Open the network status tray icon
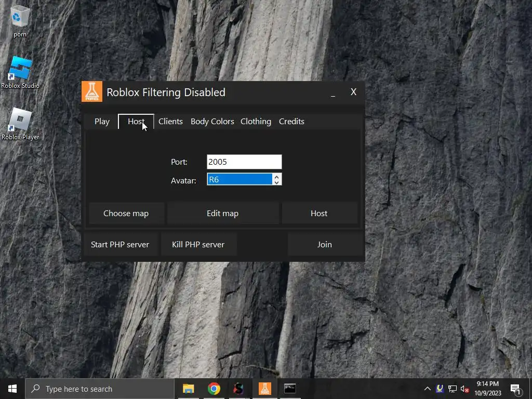The image size is (532, 399). [453, 389]
